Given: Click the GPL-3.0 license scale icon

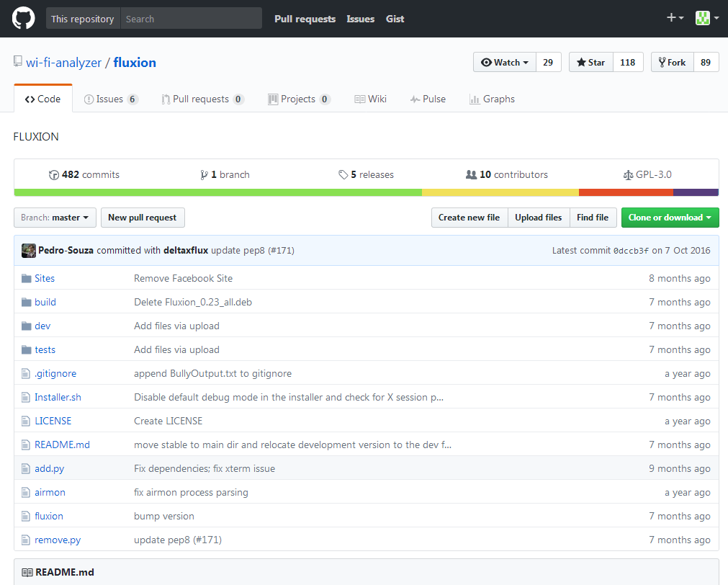Looking at the screenshot, I should (x=628, y=175).
